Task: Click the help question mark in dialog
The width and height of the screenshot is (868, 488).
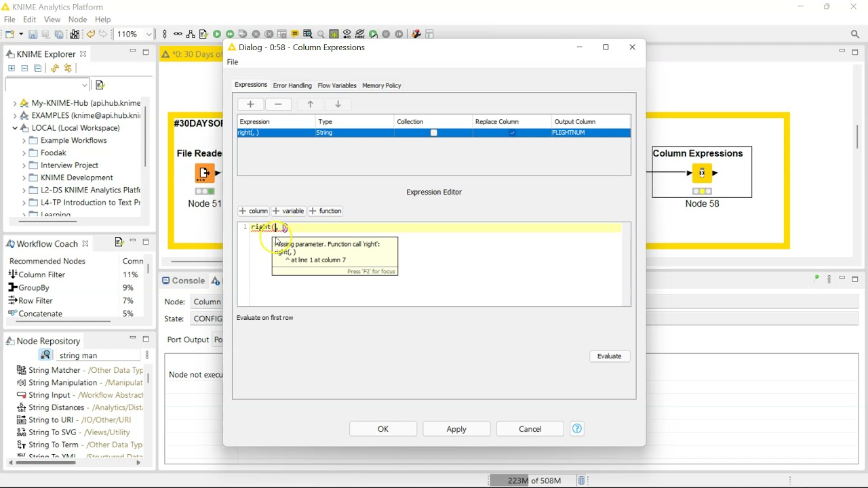Action: point(577,428)
